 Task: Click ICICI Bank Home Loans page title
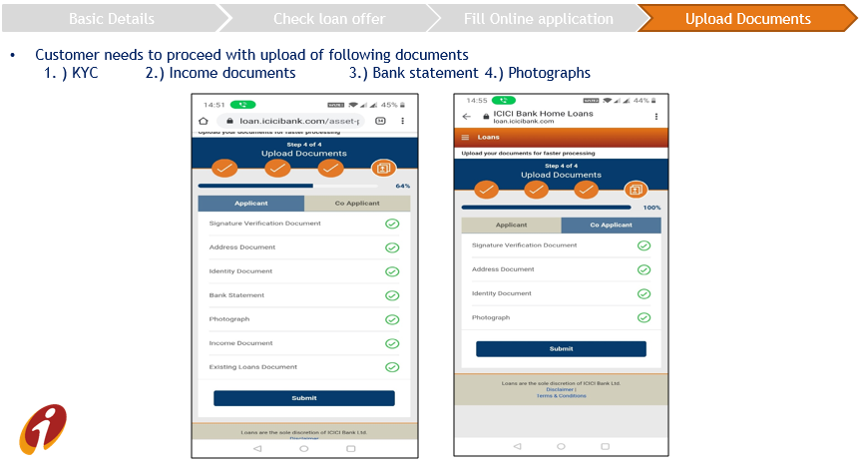(543, 114)
